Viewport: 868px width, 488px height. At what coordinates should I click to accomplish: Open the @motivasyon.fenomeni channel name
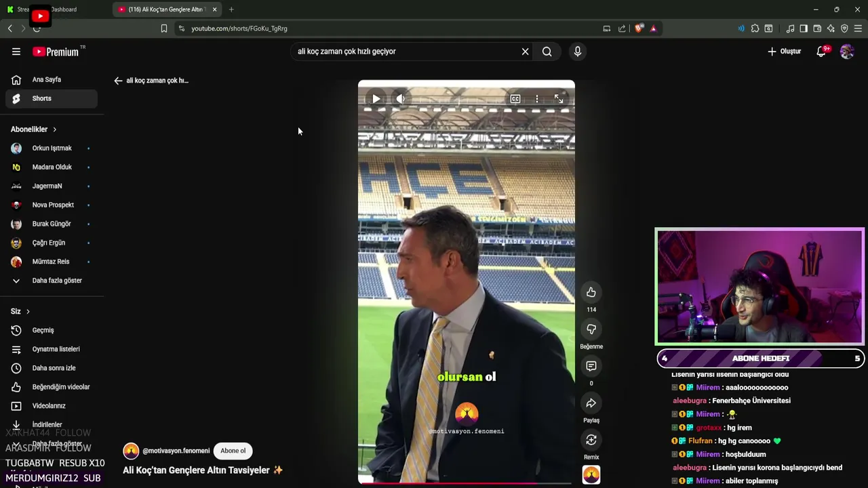click(176, 451)
